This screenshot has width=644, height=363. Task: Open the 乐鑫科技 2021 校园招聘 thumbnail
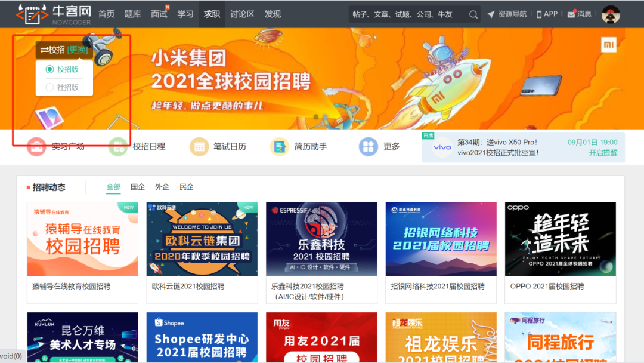[x=321, y=239]
